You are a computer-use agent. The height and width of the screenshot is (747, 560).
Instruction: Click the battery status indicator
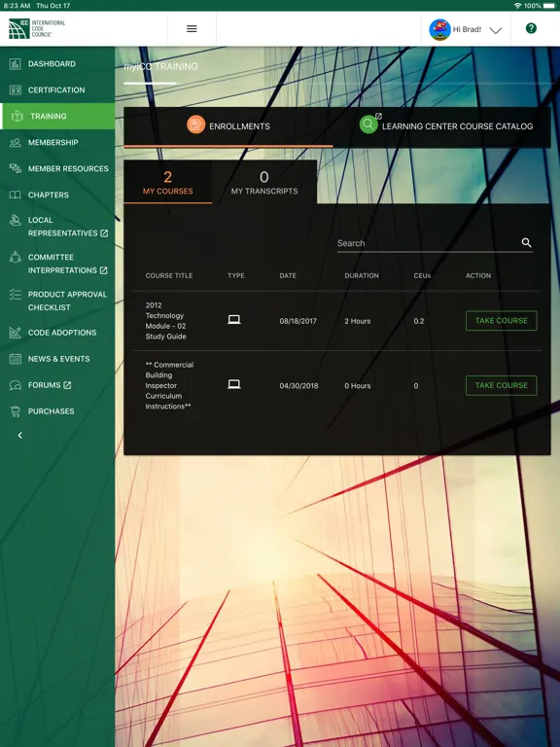coord(548,6)
